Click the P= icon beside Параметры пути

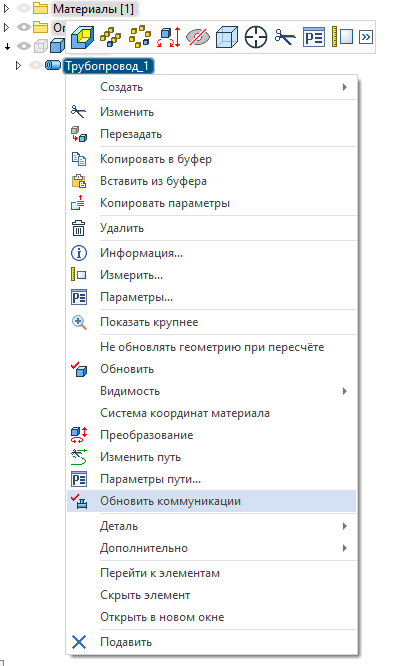(x=79, y=480)
